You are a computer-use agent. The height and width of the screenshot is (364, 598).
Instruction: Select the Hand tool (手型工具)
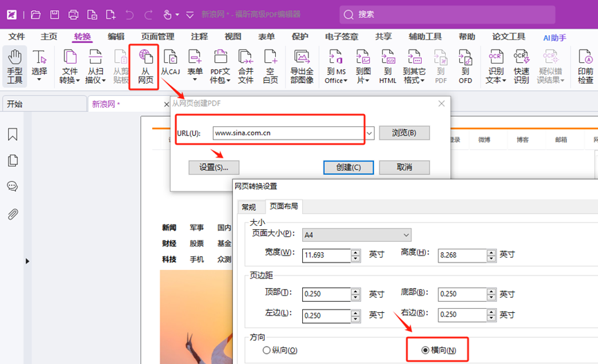pos(15,66)
